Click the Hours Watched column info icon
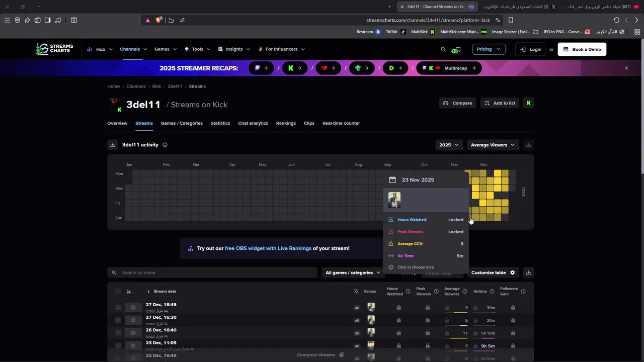The width and height of the screenshot is (644, 362). click(408, 291)
